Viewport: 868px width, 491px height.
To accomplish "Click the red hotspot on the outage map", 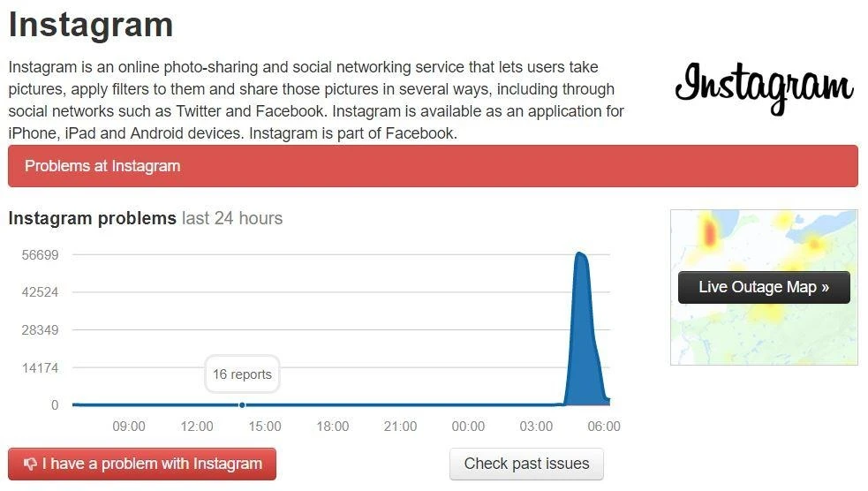I will pyautogui.click(x=709, y=232).
